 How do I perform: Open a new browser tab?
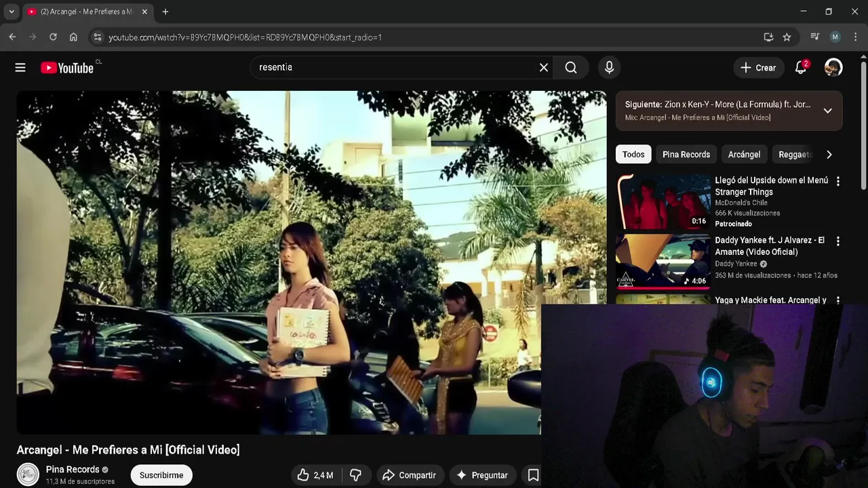[165, 12]
